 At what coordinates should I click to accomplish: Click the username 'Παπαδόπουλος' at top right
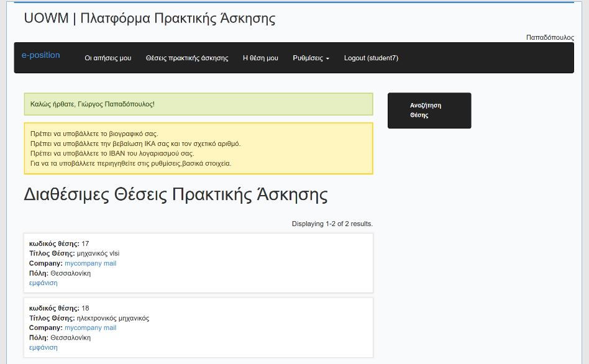click(550, 37)
